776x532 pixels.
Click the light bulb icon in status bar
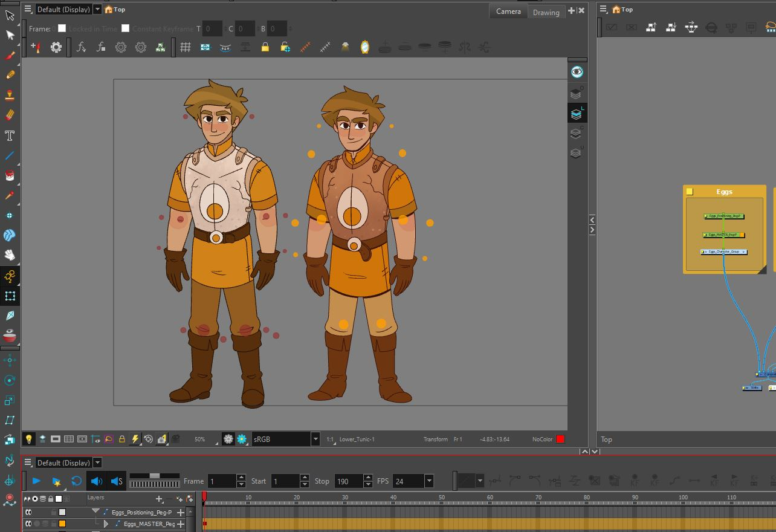(x=28, y=439)
